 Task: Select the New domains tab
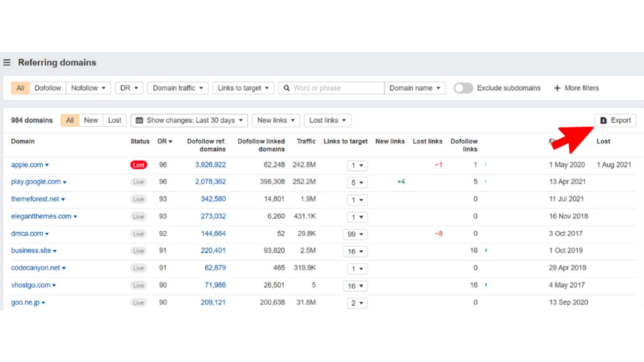point(91,121)
